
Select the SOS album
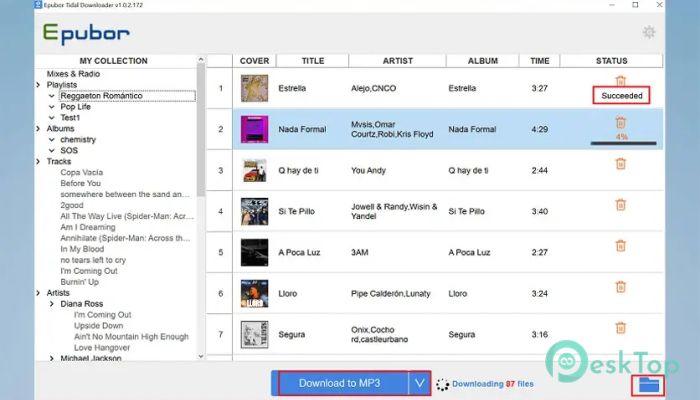click(x=69, y=150)
